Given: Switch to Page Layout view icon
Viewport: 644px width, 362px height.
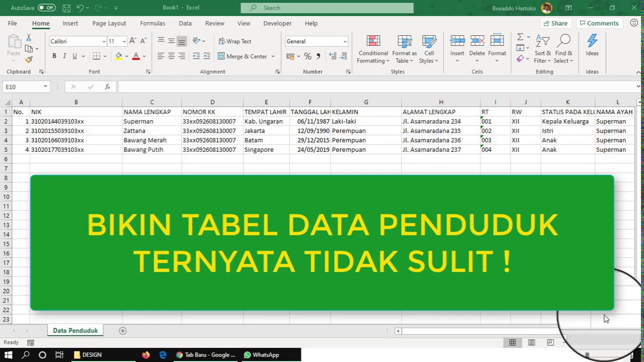Looking at the screenshot, I should click(x=531, y=342).
